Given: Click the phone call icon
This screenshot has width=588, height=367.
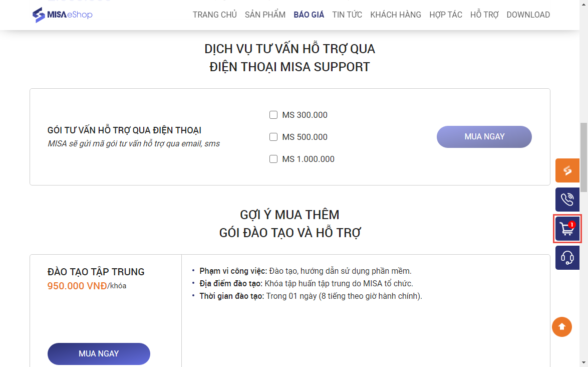Looking at the screenshot, I should pos(567,200).
